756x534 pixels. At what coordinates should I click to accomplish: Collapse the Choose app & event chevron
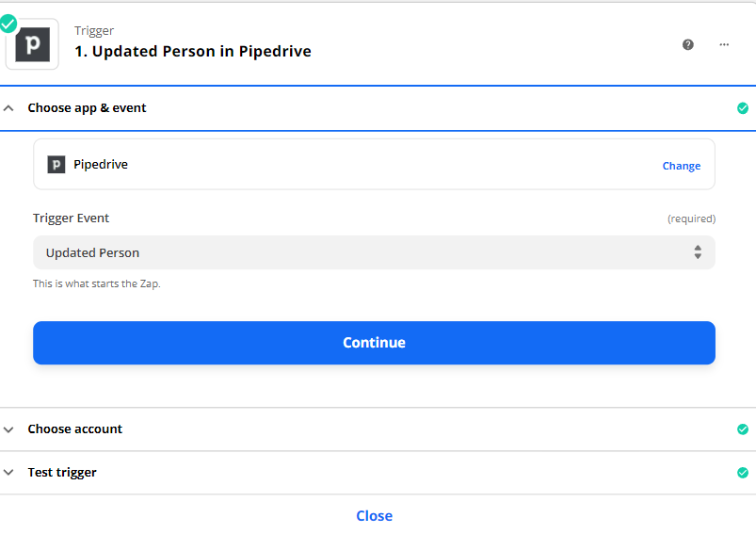9,108
